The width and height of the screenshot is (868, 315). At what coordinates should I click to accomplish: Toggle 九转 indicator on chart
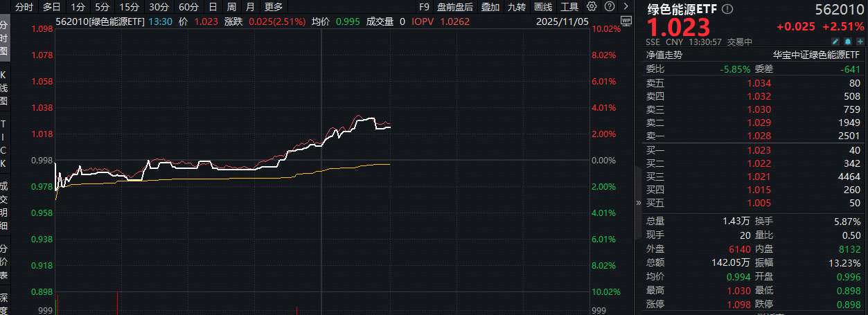coord(516,7)
